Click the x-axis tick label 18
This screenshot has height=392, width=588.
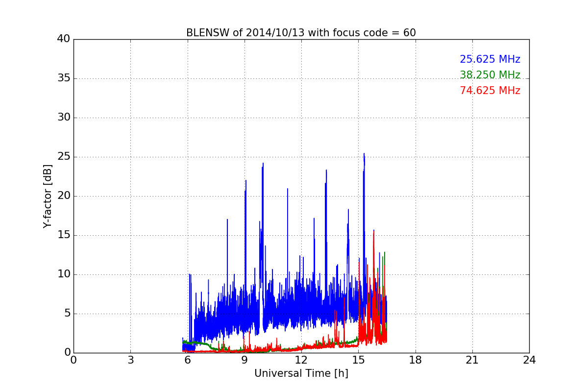[416, 360]
